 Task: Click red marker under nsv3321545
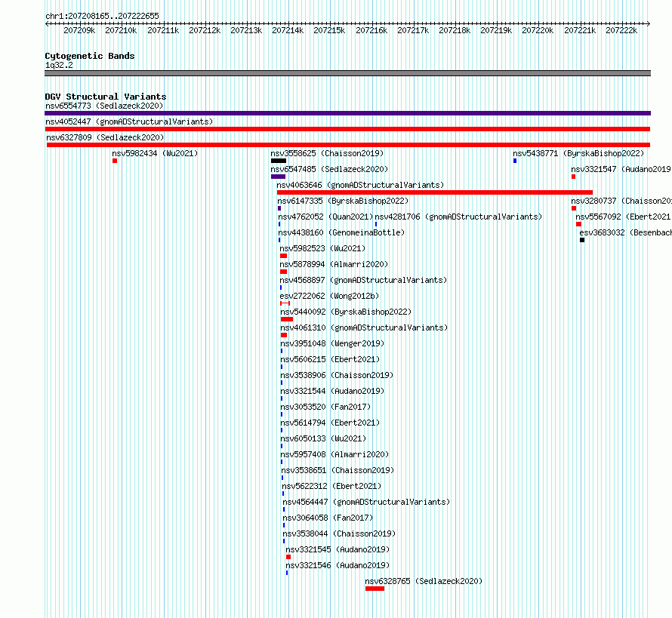coord(288,557)
